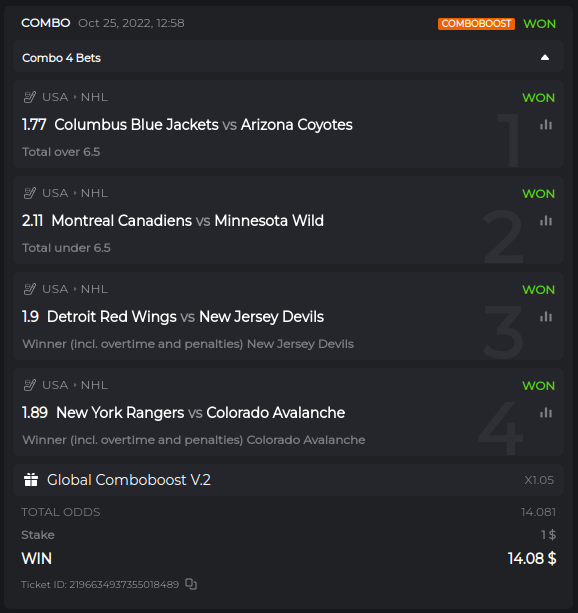Click the Combo 4 Bets header
This screenshot has width=578, height=613.
click(x=289, y=58)
